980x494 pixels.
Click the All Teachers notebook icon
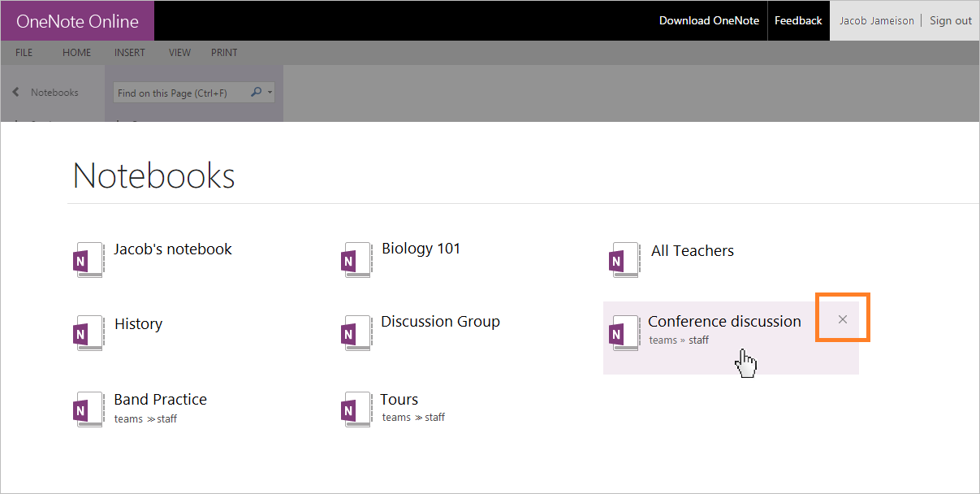[x=625, y=260]
